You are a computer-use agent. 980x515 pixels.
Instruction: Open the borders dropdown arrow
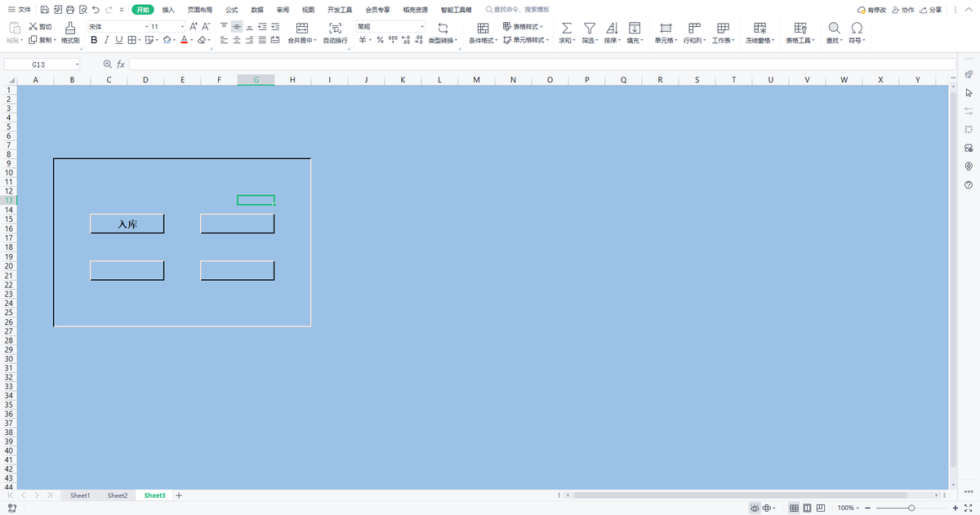(x=140, y=40)
